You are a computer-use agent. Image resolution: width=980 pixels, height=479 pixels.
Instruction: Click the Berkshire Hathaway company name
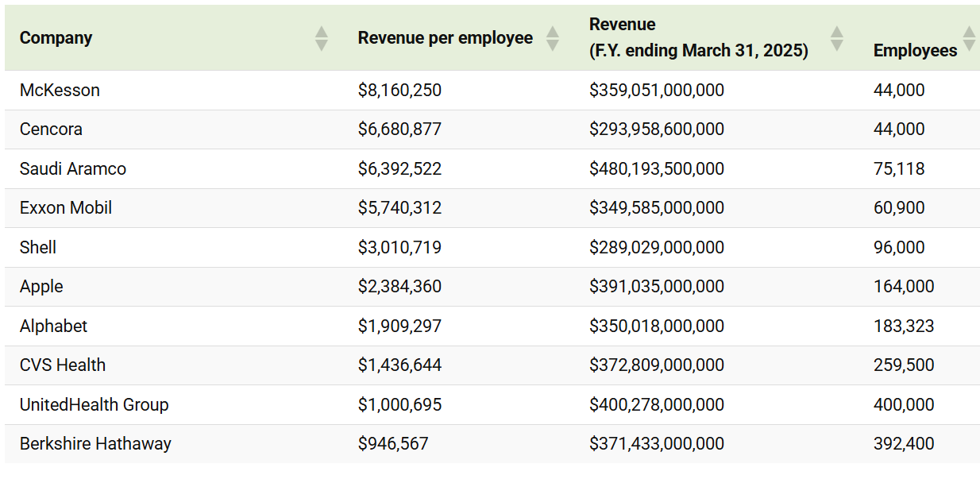pyautogui.click(x=95, y=444)
